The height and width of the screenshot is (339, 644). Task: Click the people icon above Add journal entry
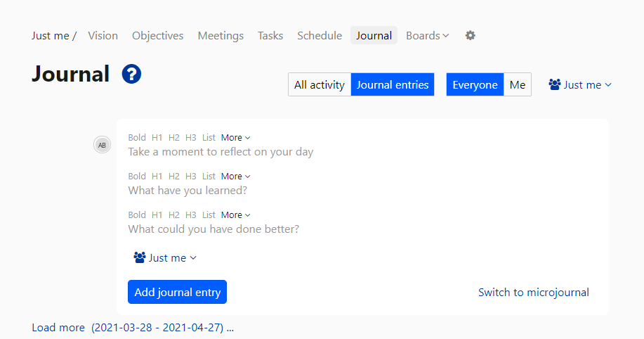(139, 257)
